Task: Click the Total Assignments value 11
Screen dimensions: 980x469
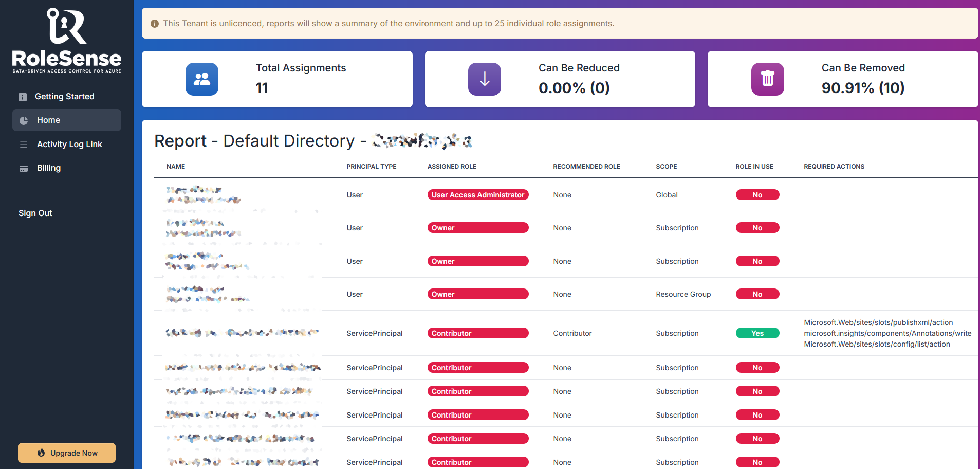Action: [x=262, y=88]
